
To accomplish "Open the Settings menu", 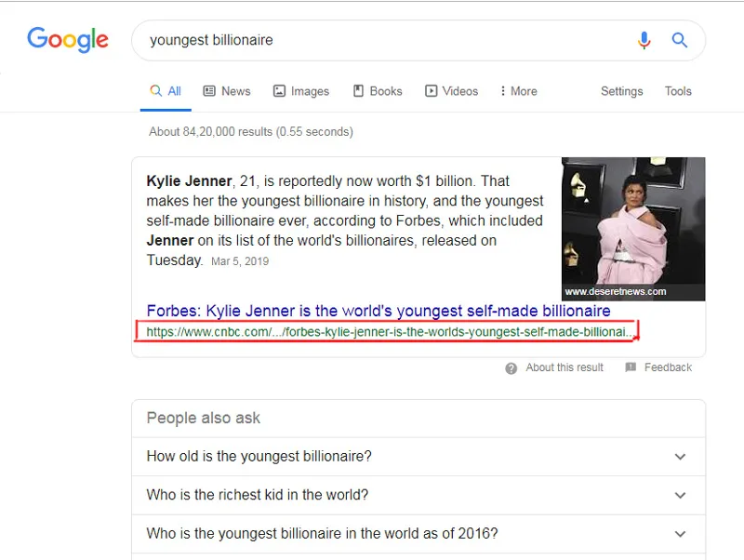I will (621, 90).
